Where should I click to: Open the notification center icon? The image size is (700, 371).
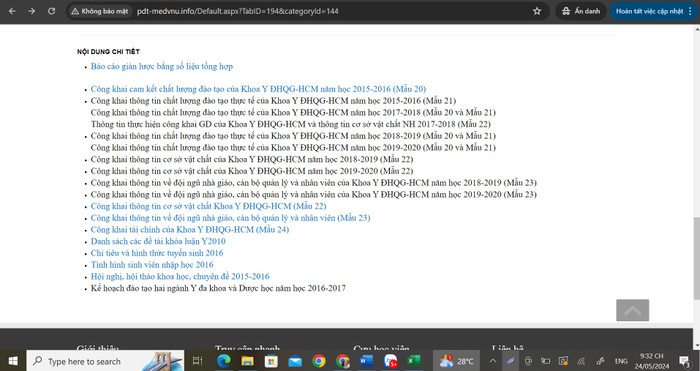[685, 361]
